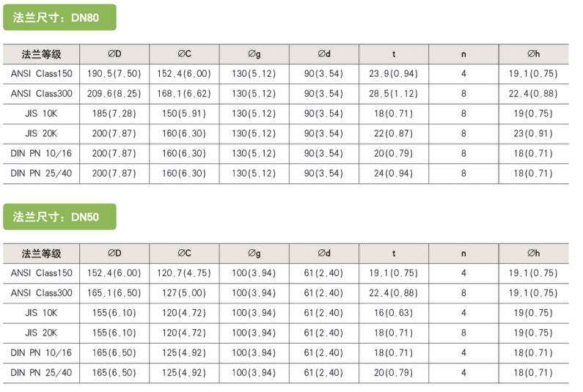Click the JIS 10K row in DN80 table
The height and width of the screenshot is (392, 583).
[286, 114]
